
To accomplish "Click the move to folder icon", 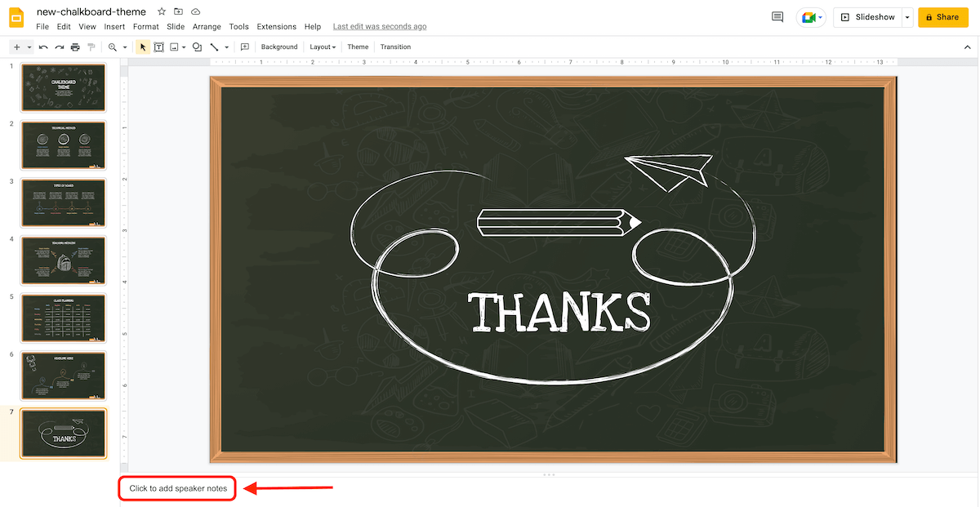I will [178, 12].
